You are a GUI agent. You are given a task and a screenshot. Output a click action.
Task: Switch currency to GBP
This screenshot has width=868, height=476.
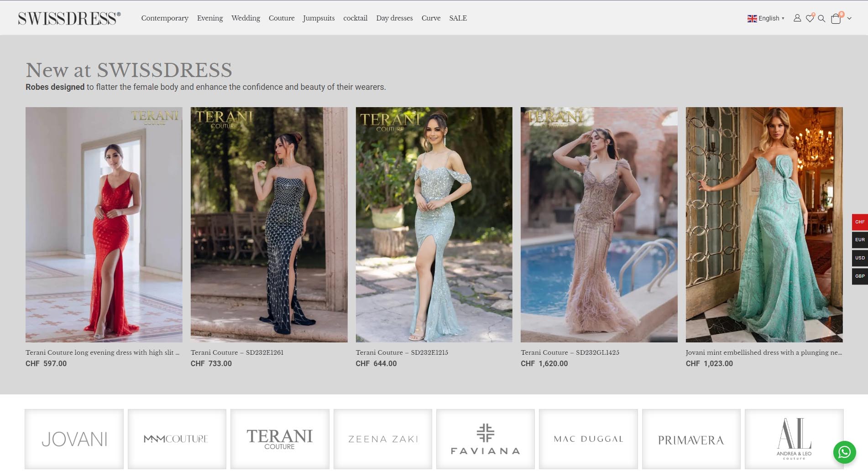[x=860, y=276]
